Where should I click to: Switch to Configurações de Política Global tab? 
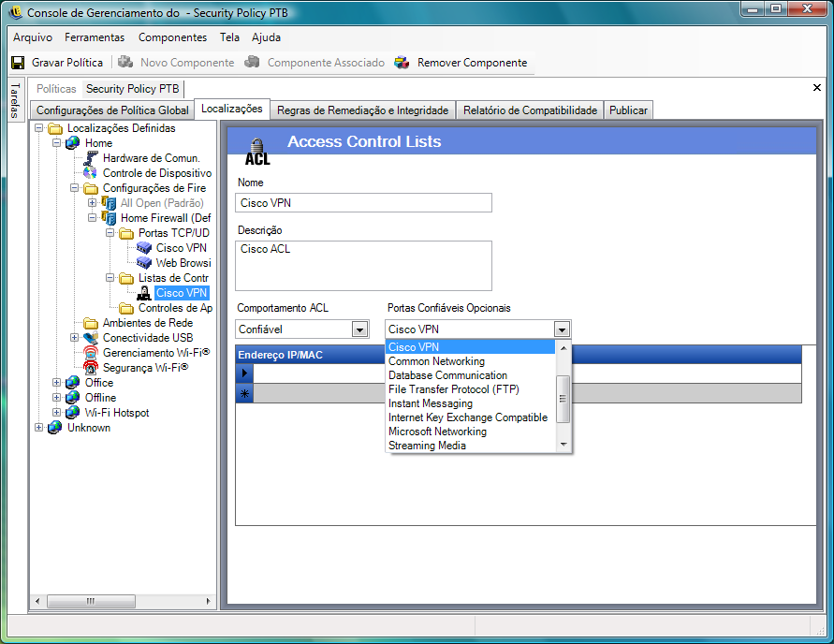point(112,110)
